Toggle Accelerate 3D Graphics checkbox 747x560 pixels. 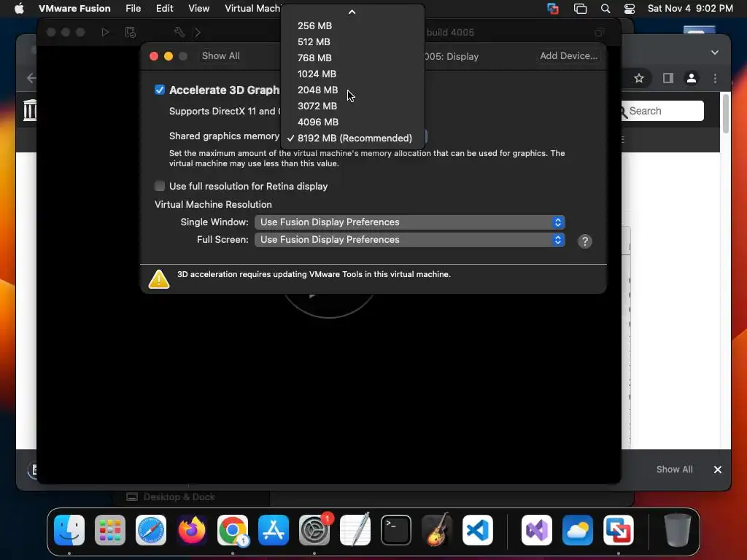[160, 90]
